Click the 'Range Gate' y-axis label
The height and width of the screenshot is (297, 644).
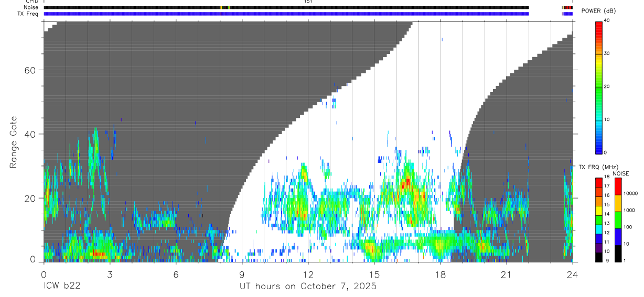14,142
